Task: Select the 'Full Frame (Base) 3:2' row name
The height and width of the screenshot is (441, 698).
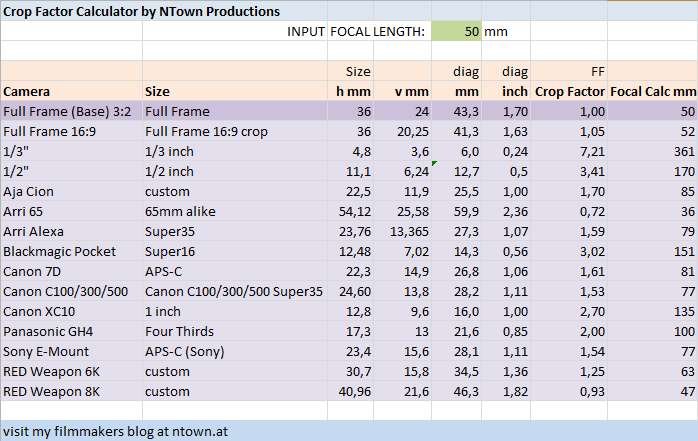Action: pos(67,111)
